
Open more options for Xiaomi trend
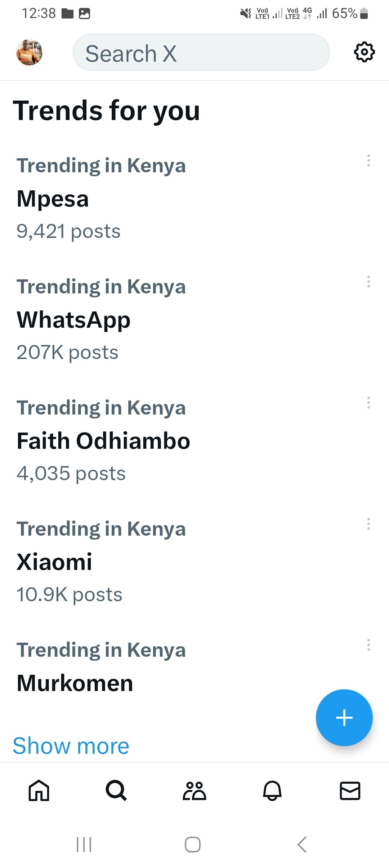(x=368, y=524)
